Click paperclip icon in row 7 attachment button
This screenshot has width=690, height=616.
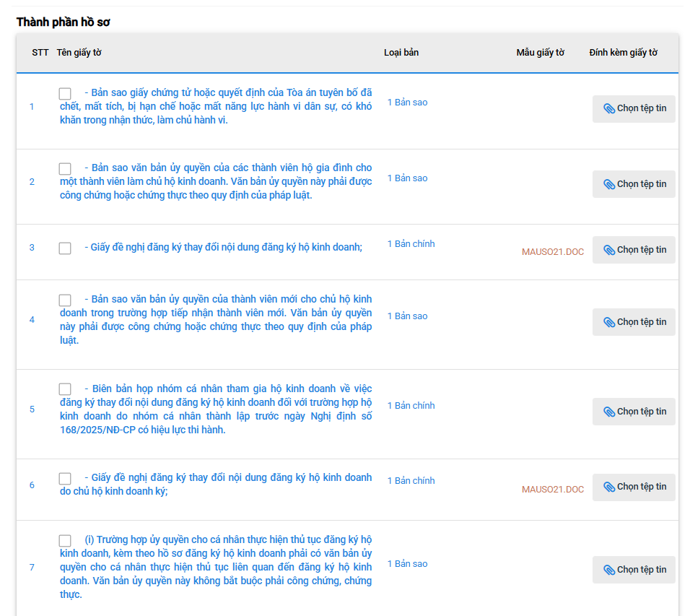coord(609,570)
